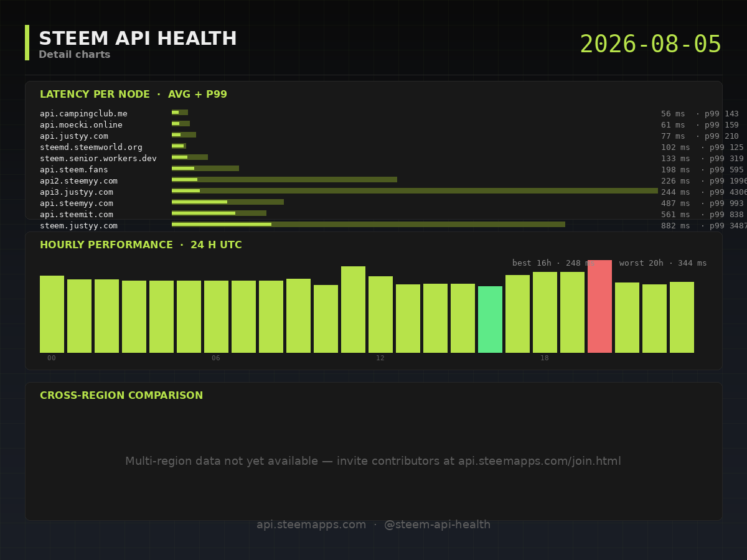Click the red worst-hour bar
Viewport: 747px width, 560px height.
click(599, 306)
